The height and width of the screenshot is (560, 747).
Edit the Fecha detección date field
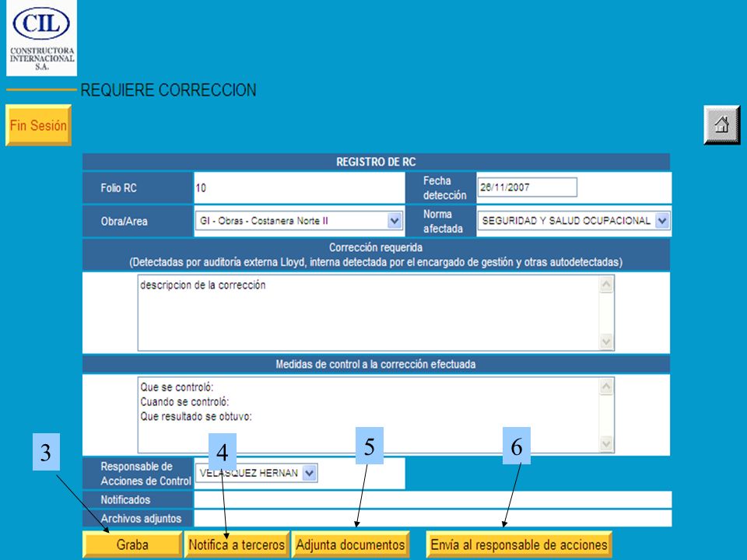click(527, 187)
